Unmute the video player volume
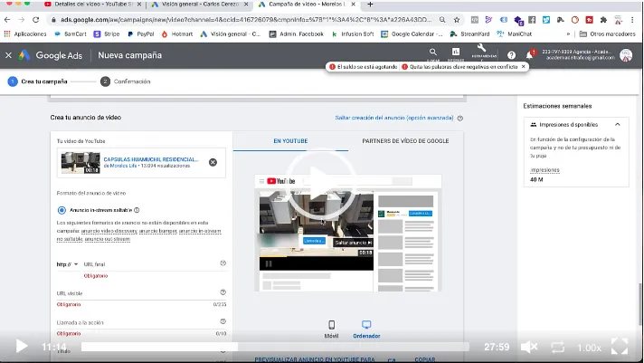The image size is (644, 363). [x=529, y=347]
